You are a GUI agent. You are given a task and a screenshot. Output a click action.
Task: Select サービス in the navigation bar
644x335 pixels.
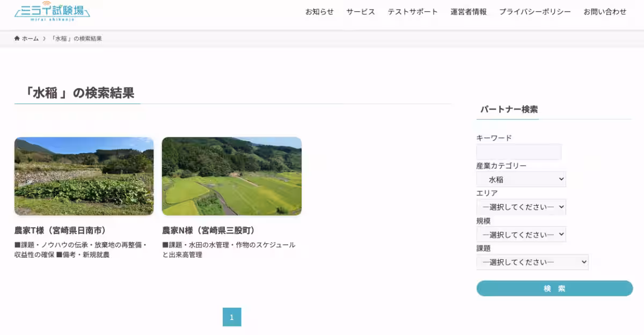360,11
